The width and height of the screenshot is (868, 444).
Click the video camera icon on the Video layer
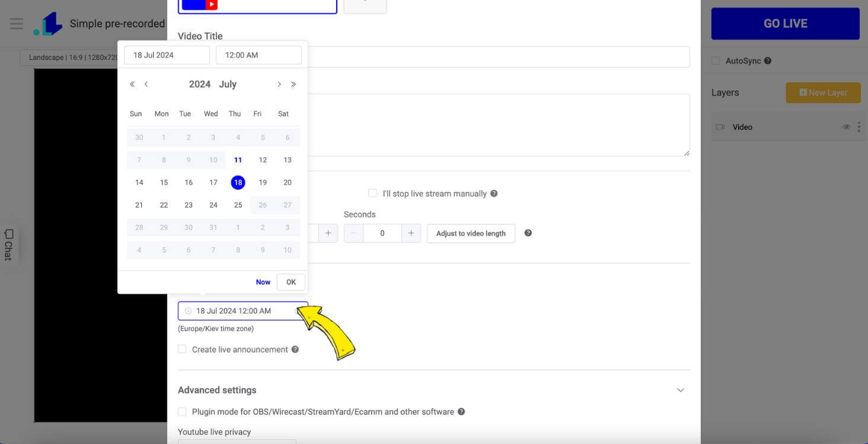pos(720,126)
